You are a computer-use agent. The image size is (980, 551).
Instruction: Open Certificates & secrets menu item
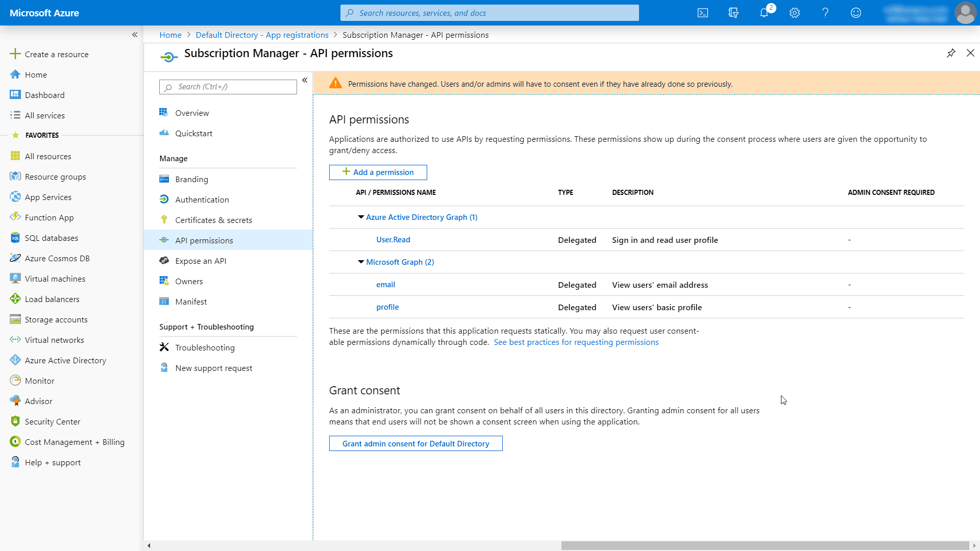tap(213, 220)
